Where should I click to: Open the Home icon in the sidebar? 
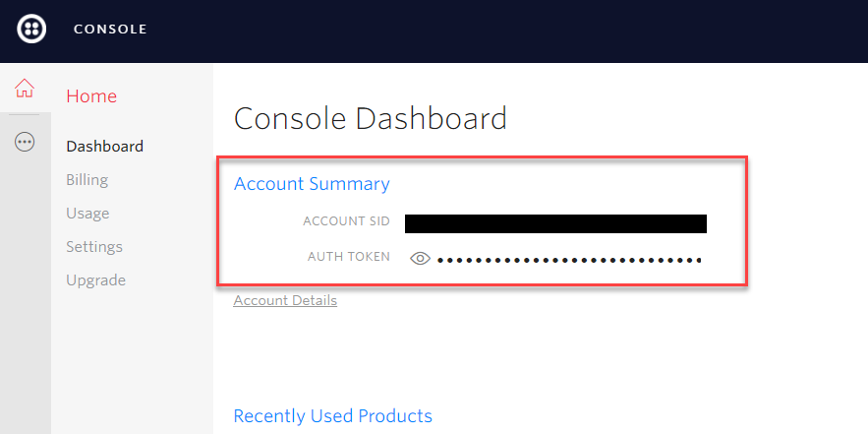point(25,89)
